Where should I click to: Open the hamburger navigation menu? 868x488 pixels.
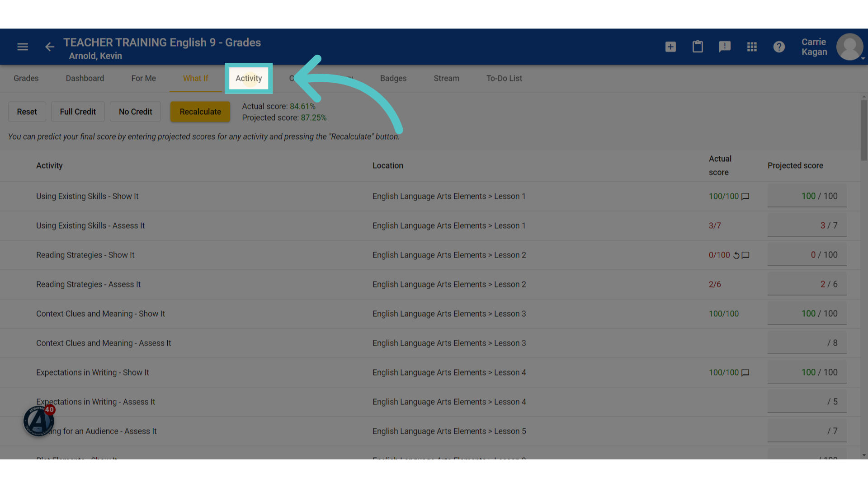point(23,47)
